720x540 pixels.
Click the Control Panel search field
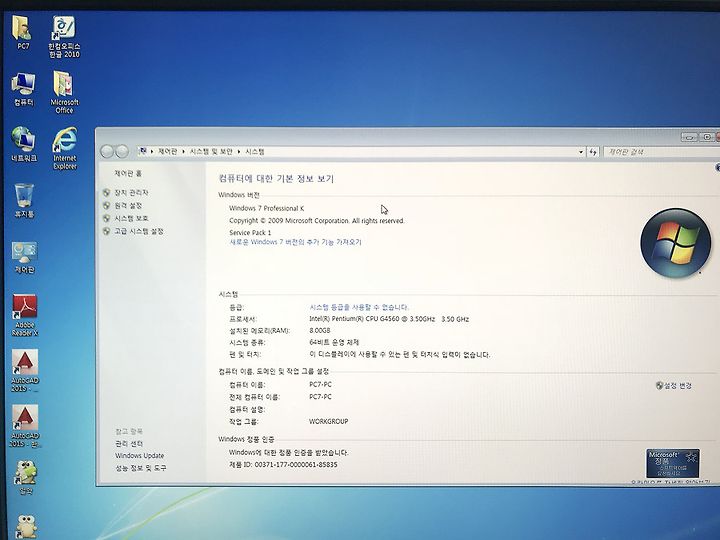click(661, 152)
